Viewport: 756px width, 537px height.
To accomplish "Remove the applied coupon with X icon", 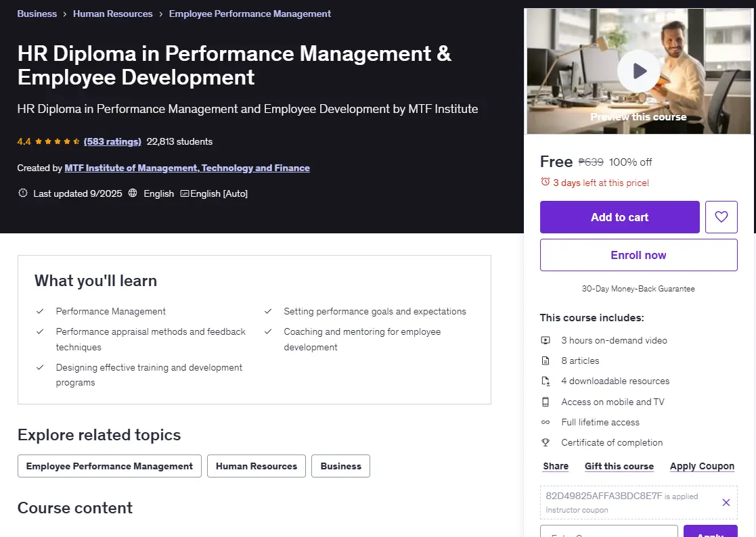I will (726, 503).
